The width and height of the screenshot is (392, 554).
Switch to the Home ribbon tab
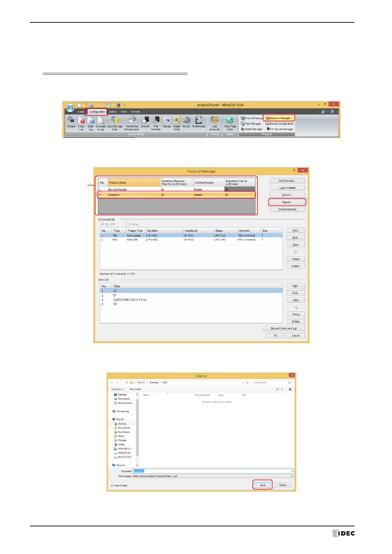[x=81, y=112]
